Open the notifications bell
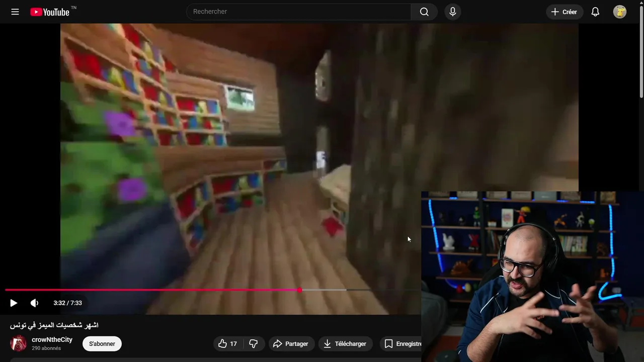Screen dimensions: 644x362 [595, 12]
